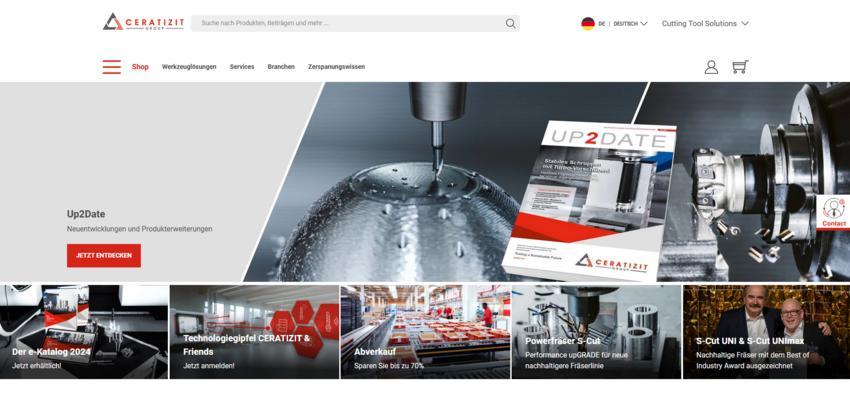Image resolution: width=850 pixels, height=398 pixels.
Task: Open the Abverkauf sale tile
Action: click(x=426, y=332)
